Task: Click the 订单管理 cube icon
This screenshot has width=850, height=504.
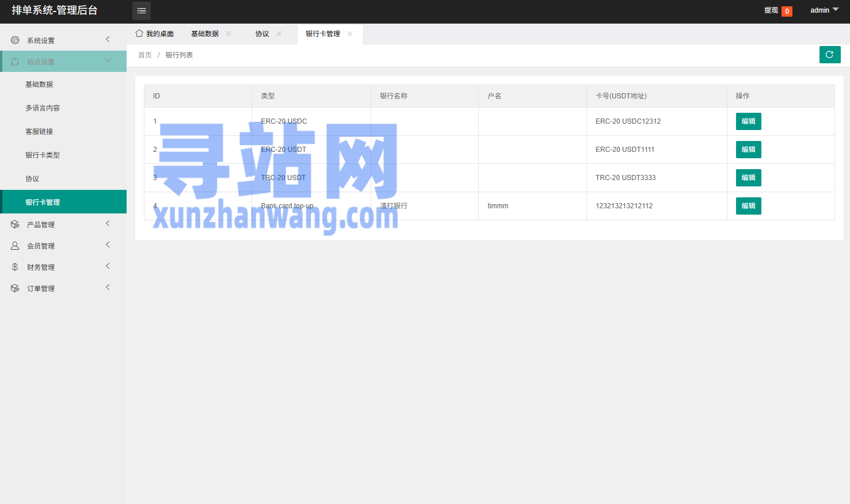Action: pyautogui.click(x=15, y=288)
